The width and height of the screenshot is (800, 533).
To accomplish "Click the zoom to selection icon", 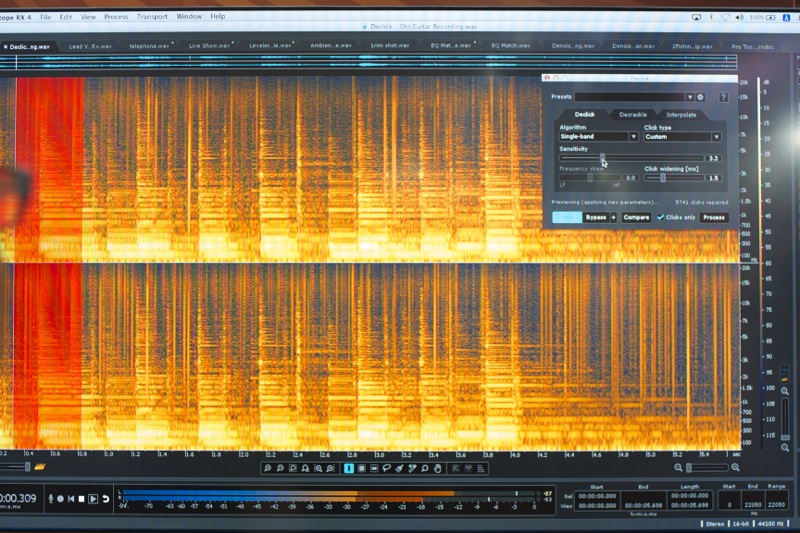I will (293, 468).
